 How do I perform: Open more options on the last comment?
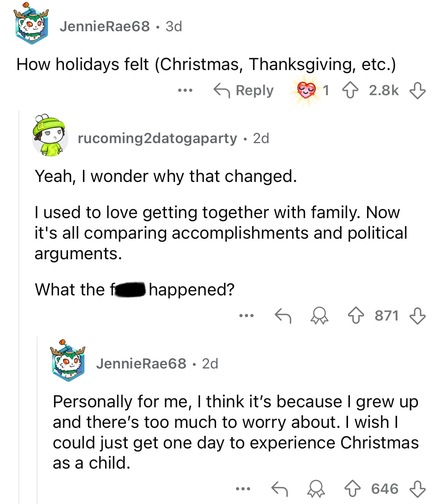click(243, 489)
